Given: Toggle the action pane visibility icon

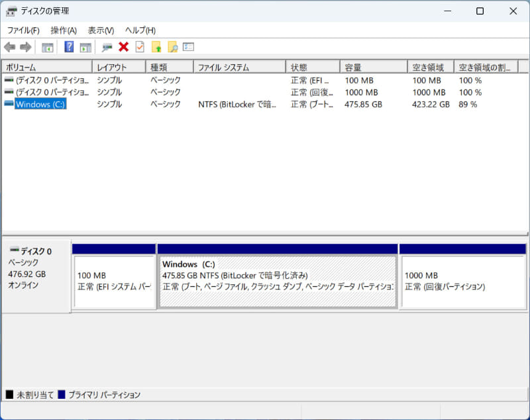Looking at the screenshot, I should tap(85, 46).
